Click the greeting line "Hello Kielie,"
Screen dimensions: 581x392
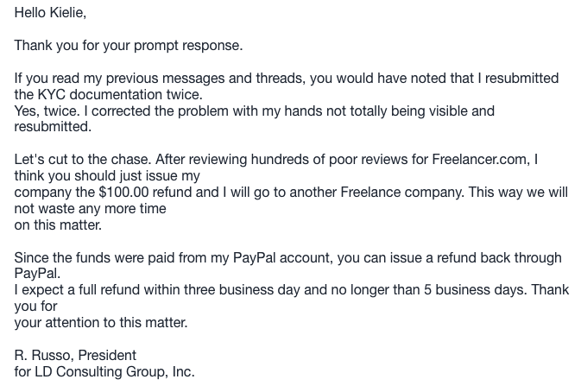tap(50, 13)
